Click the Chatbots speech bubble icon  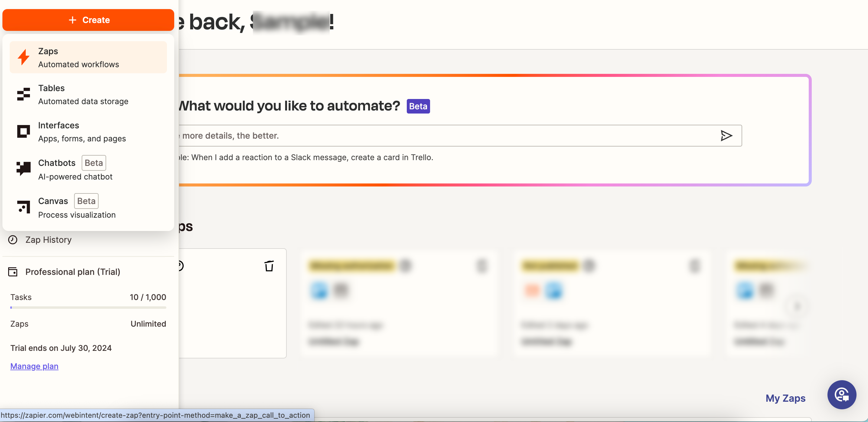point(23,168)
